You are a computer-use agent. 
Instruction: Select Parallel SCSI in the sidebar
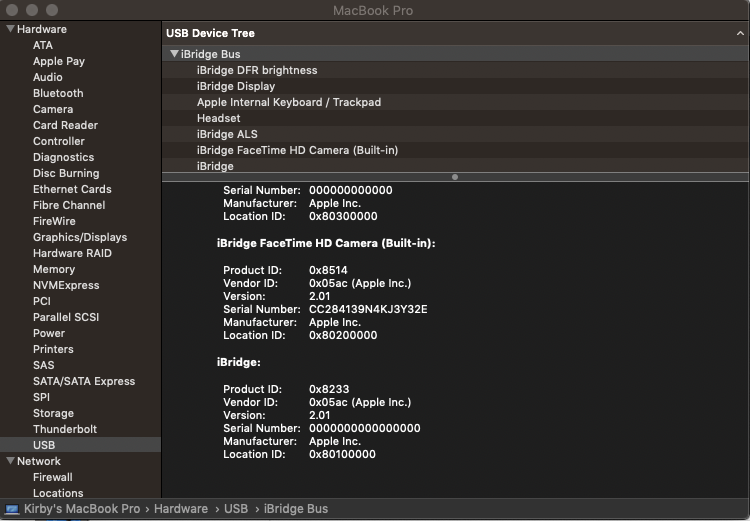(66, 317)
